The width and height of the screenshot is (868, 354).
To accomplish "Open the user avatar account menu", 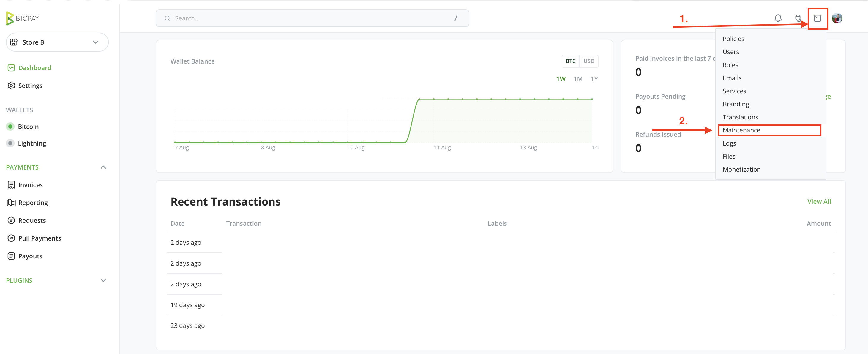I will click(x=837, y=18).
